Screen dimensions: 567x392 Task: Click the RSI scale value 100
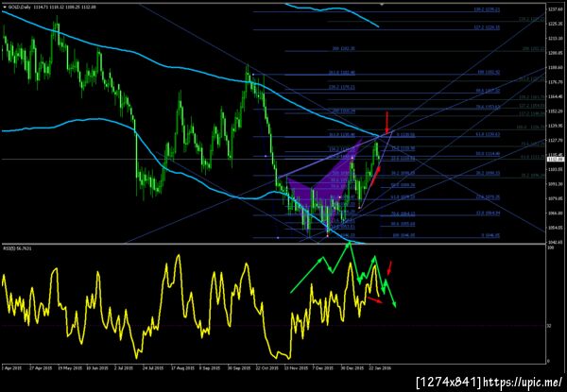[550, 249]
